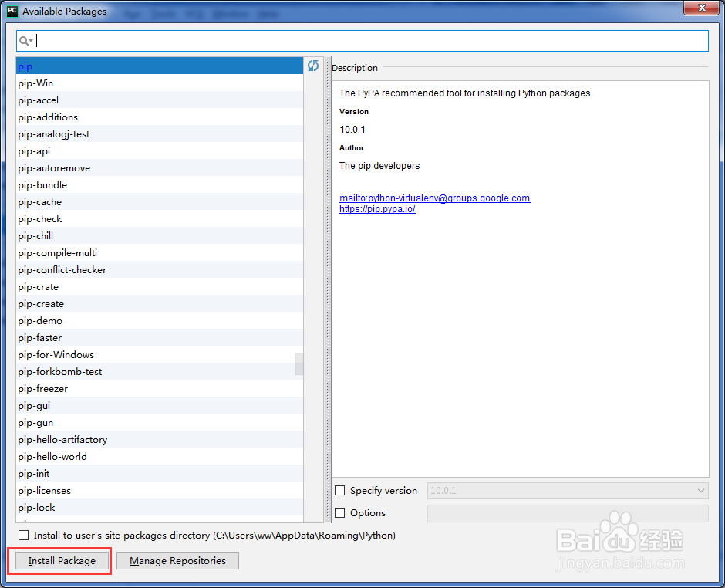
Task: Click the Manage Repositories button
Action: 177,561
